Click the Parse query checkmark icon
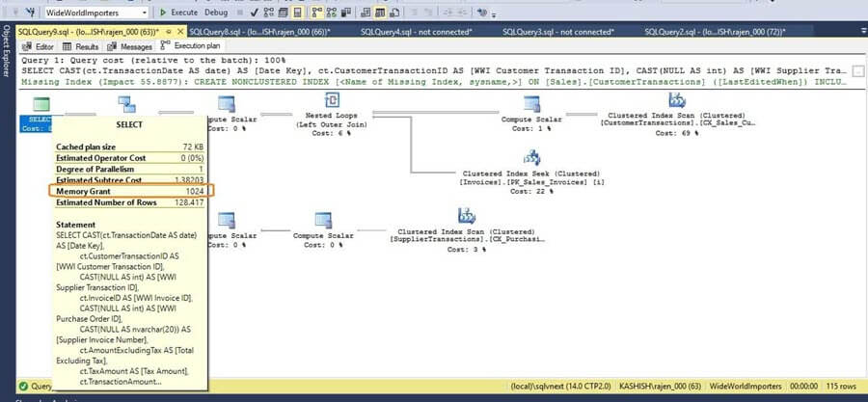868x402 pixels. pos(254,13)
